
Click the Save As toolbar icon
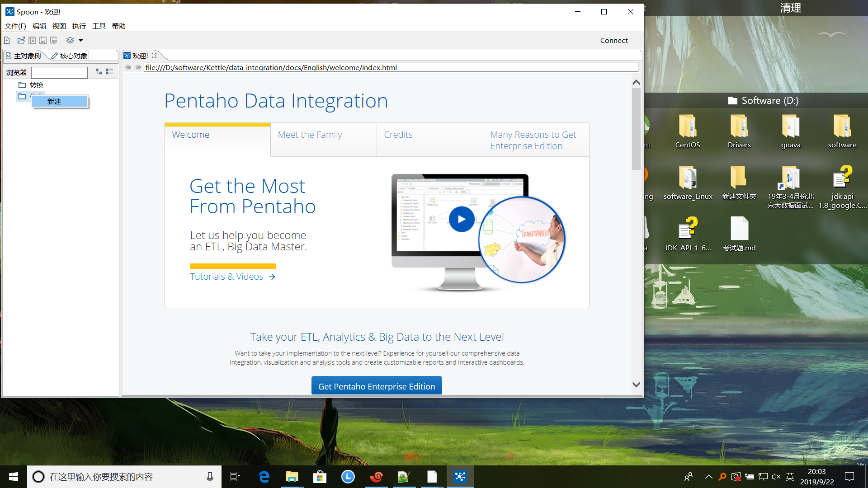pos(54,40)
